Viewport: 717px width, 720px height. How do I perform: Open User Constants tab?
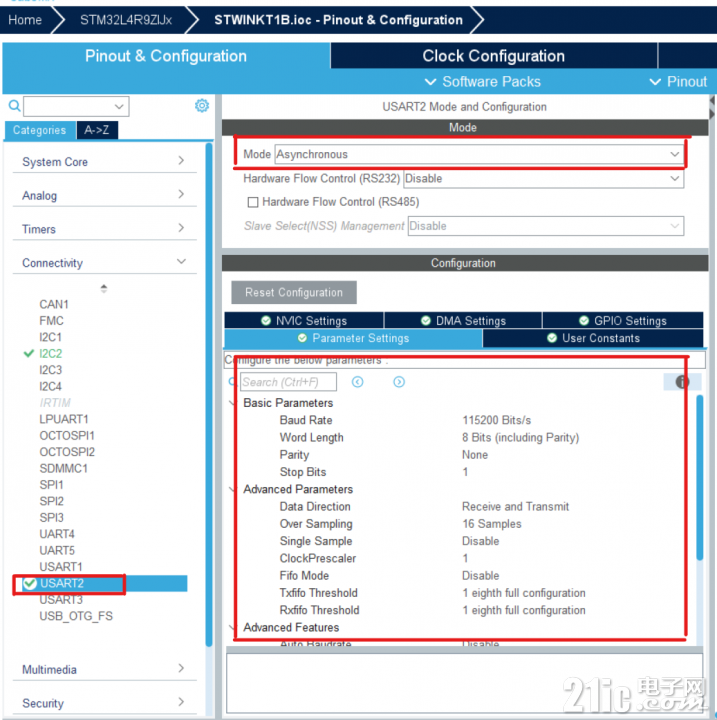[593, 338]
